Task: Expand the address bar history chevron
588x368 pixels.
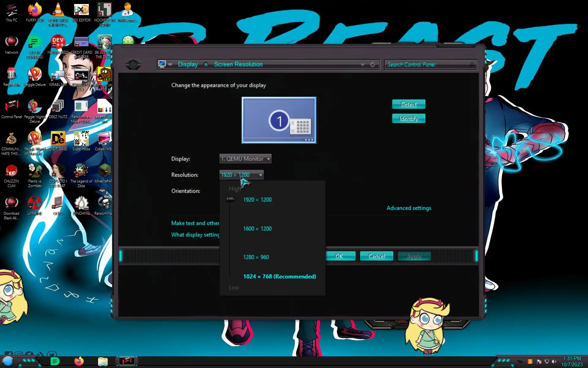Action: pyautogui.click(x=363, y=64)
